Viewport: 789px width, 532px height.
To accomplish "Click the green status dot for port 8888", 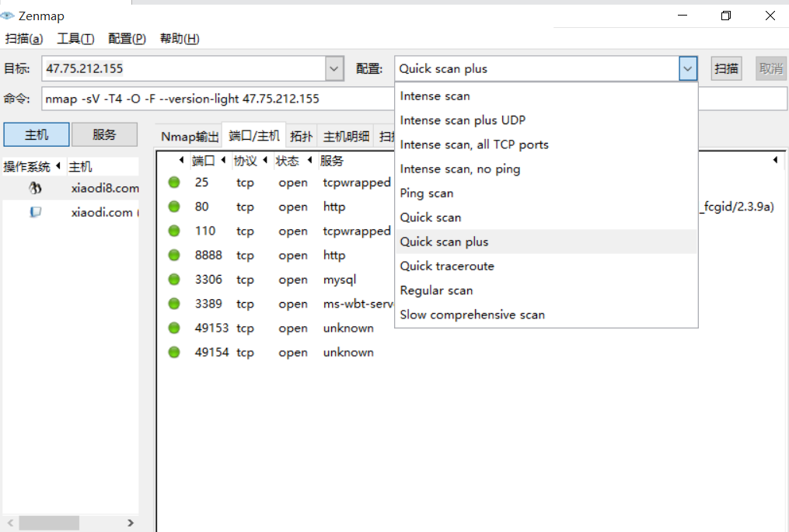I will click(174, 255).
